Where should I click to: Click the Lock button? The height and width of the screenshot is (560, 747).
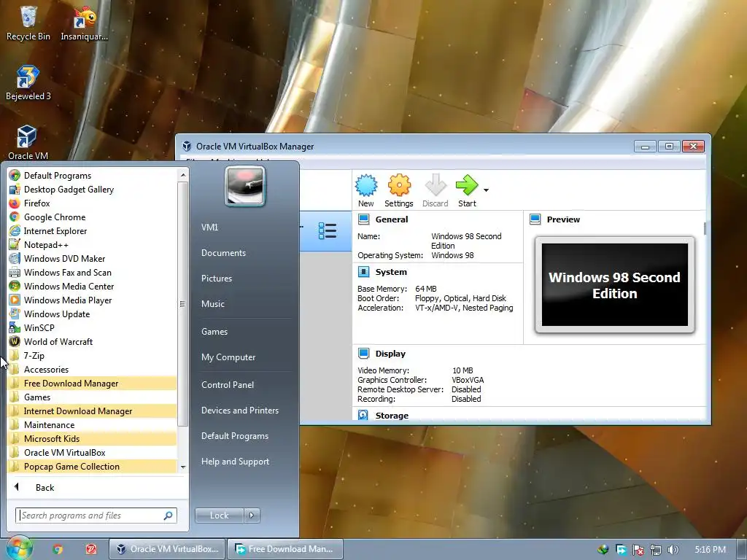(x=219, y=516)
